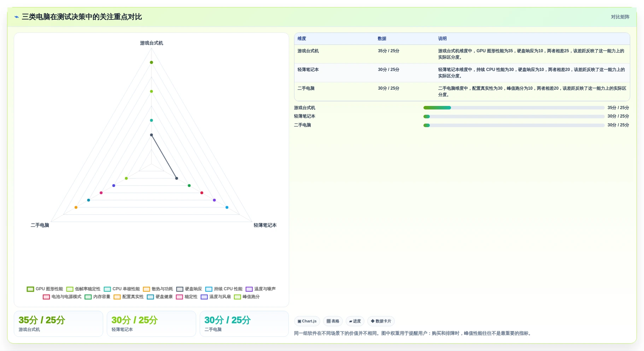Click the 数据卡片 chip with diamond icon

(381, 321)
